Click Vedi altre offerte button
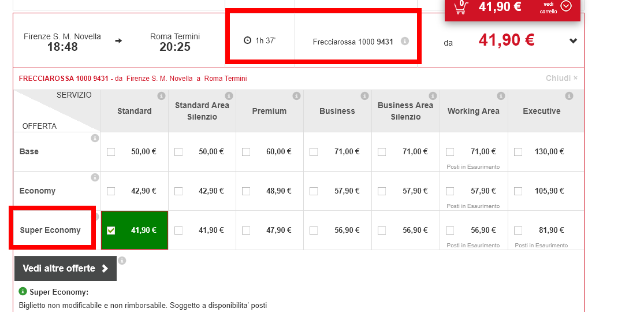Viewport: 644px width, 312px height. [66, 269]
